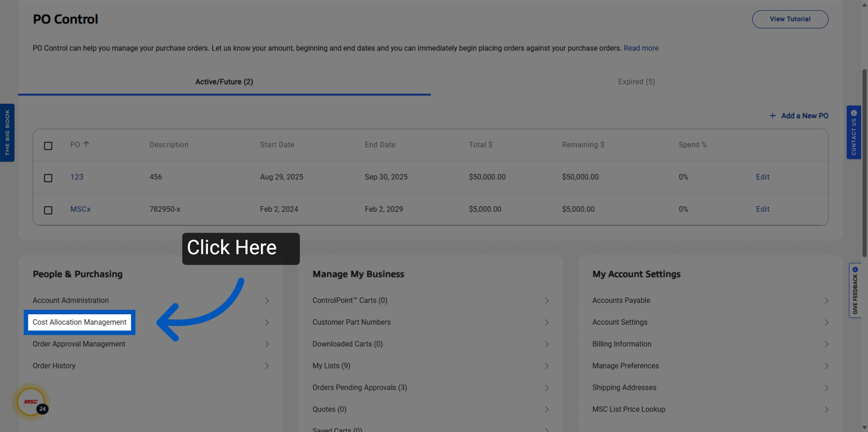Expand Order Approval Management chevron
The width and height of the screenshot is (868, 432).
coord(267,344)
